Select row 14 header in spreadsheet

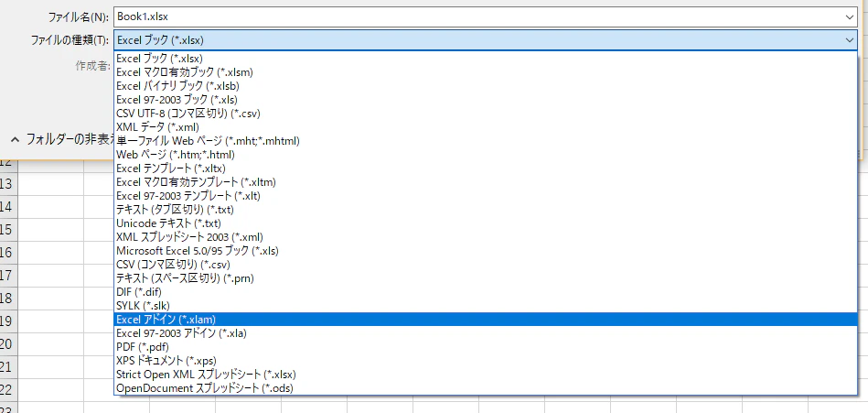pos(7,207)
